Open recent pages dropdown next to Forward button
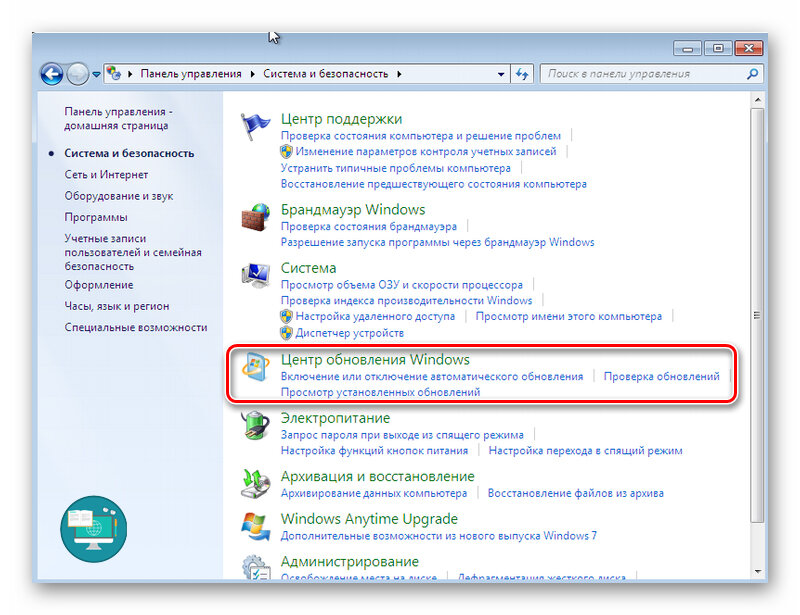This screenshot has height=615, width=800. tap(96, 75)
